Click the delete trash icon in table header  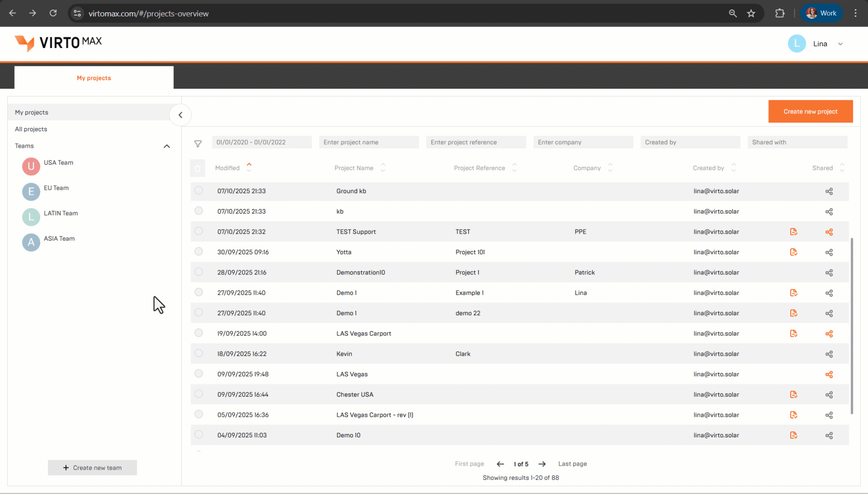coord(198,168)
